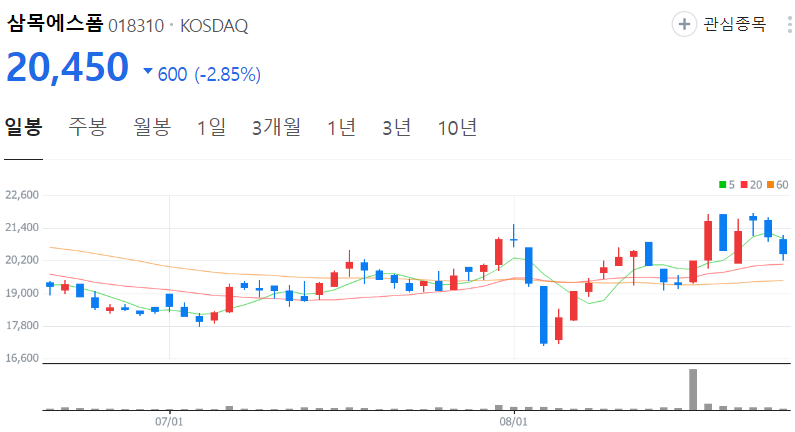Screen dimensions: 795x432
Task: Click the stock name 삼목에스폼
Action: [x=55, y=24]
